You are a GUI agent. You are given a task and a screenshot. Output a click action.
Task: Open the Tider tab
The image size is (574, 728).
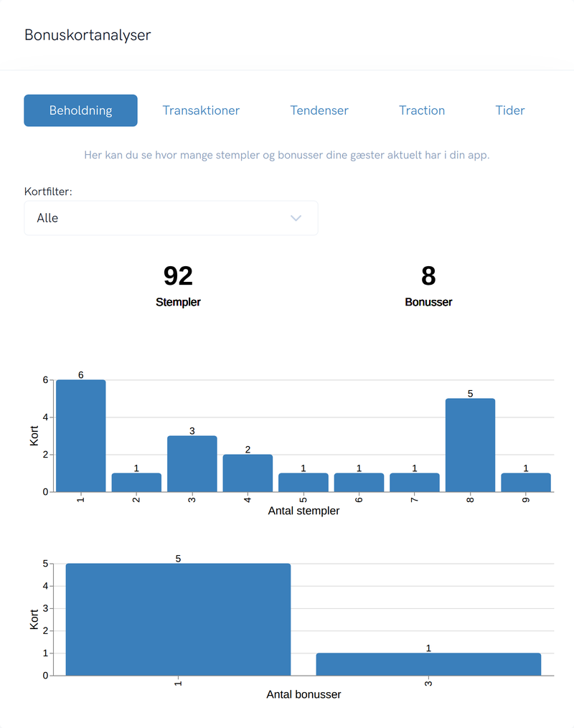pyautogui.click(x=510, y=110)
